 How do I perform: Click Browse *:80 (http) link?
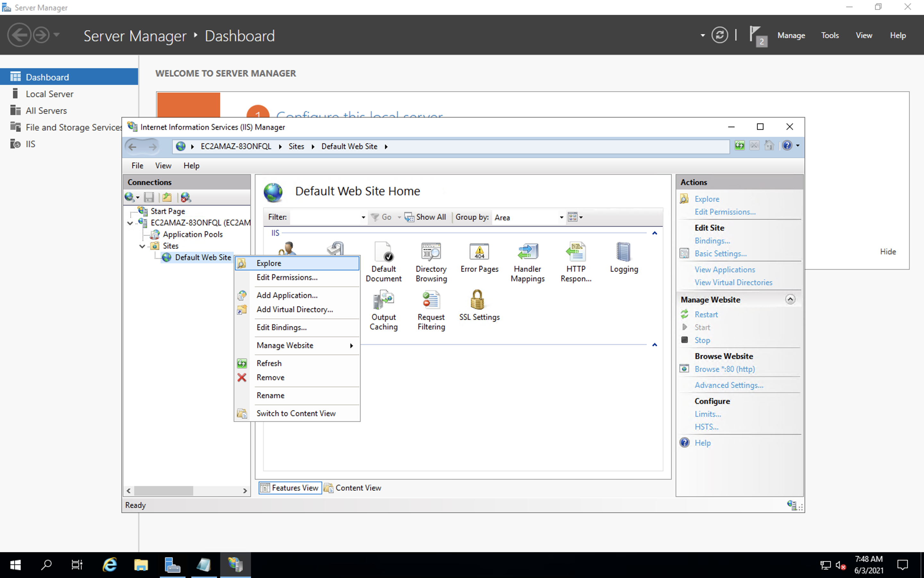724,369
